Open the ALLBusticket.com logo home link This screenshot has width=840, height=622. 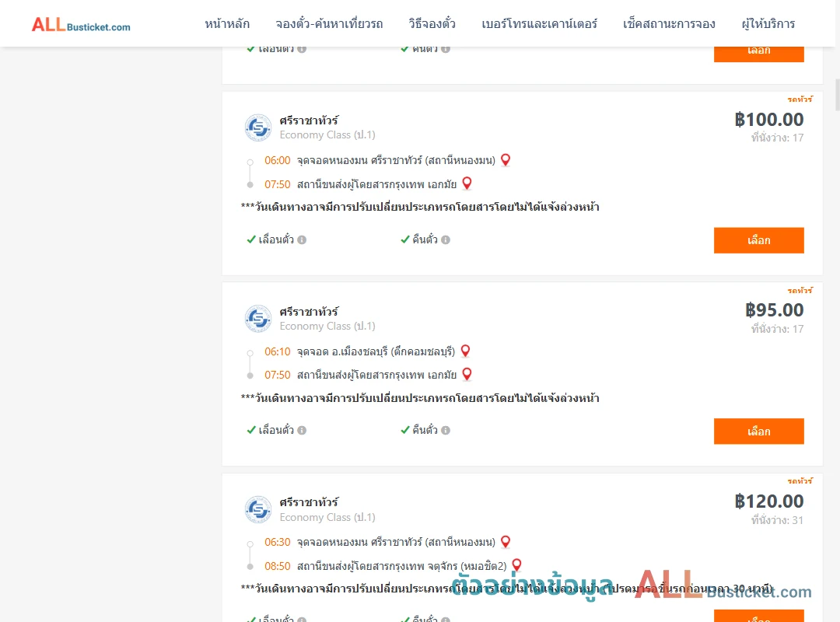81,24
